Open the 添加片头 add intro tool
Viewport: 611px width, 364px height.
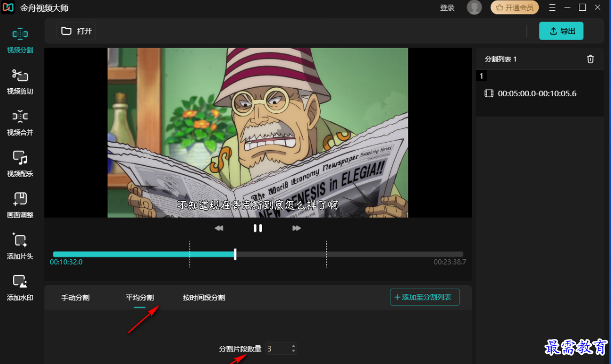point(20,246)
